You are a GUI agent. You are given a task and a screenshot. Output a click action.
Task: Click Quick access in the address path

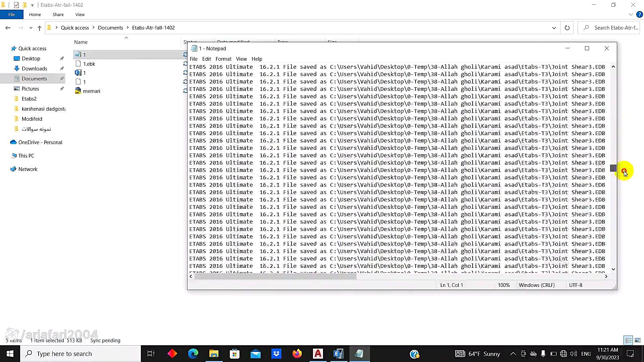click(75, 28)
